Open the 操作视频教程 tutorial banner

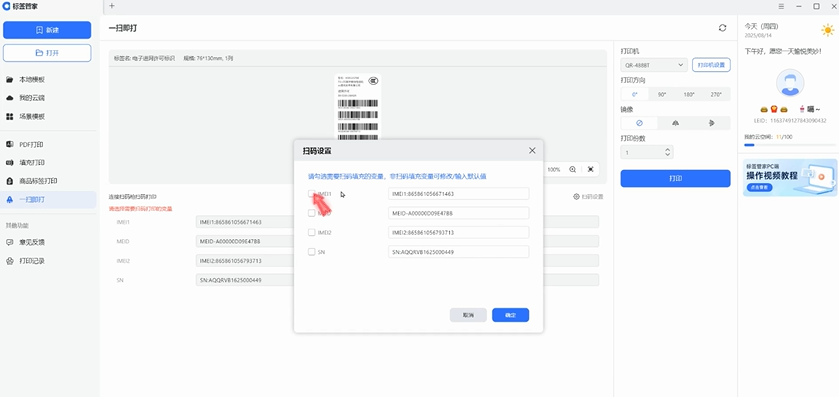[790, 178]
